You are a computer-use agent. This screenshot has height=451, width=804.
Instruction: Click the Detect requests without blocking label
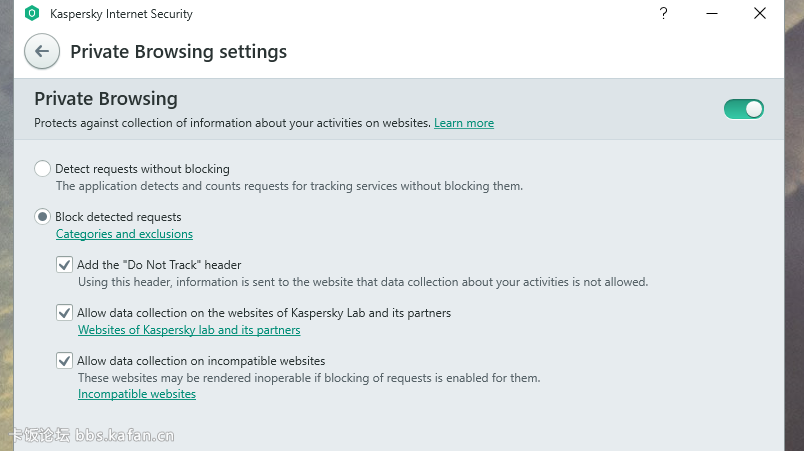pyautogui.click(x=143, y=169)
